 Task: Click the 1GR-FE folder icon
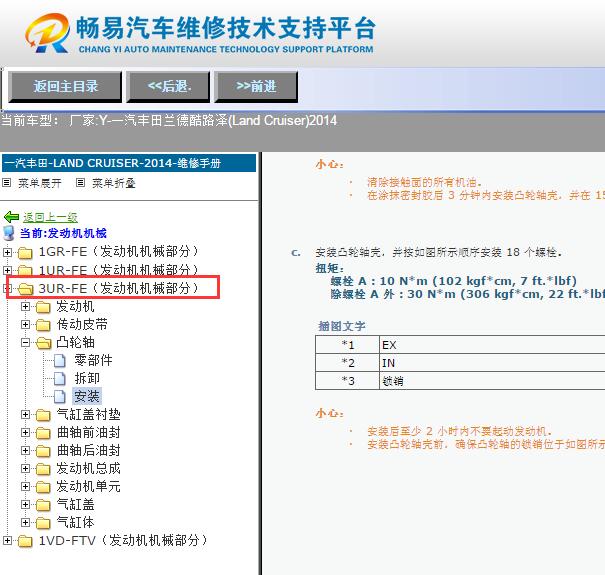click(25, 253)
